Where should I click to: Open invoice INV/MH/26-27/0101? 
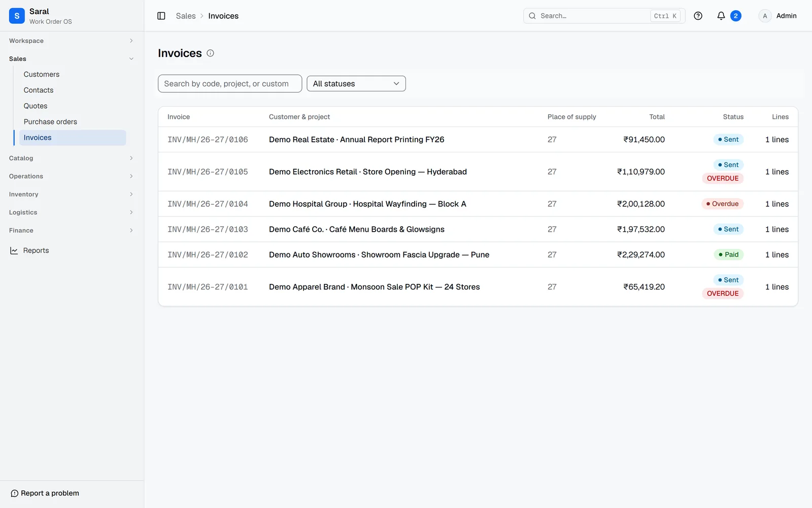[208, 287]
